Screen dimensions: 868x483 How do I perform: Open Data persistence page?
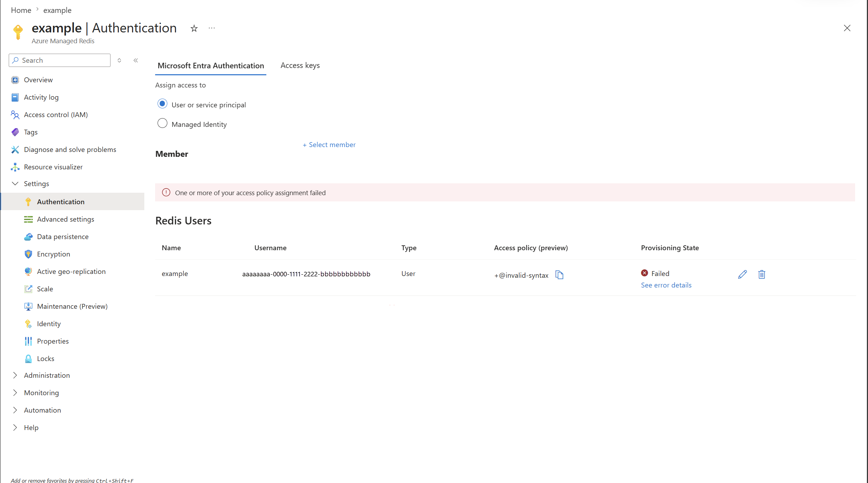63,237
